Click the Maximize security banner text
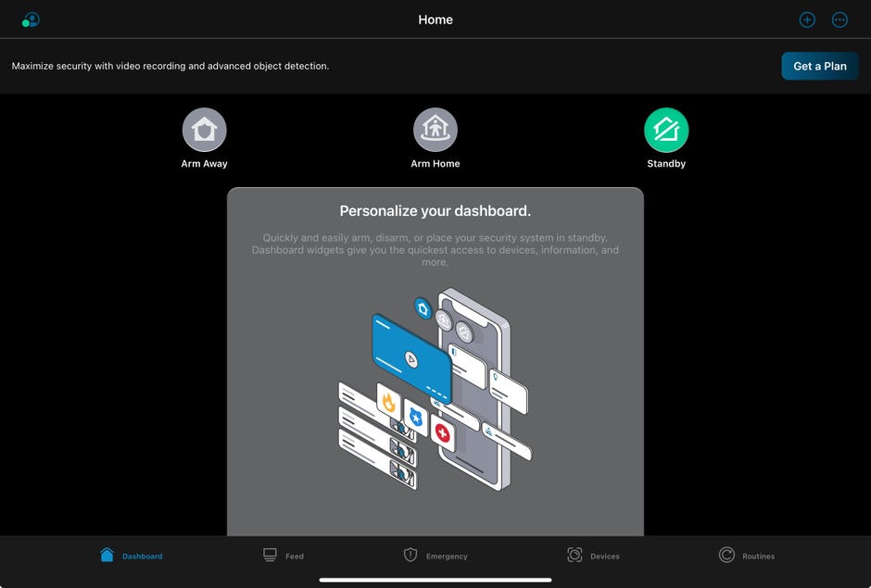The image size is (871, 588). (170, 66)
